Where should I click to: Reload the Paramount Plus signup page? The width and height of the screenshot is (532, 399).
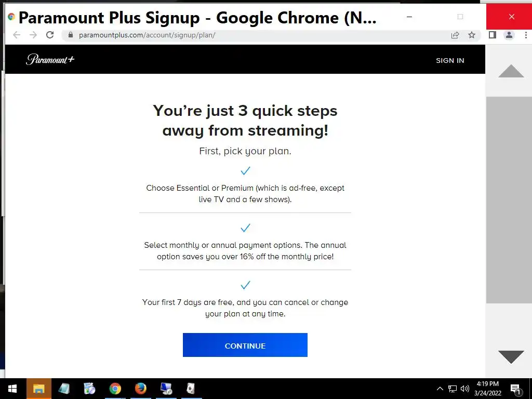50,35
